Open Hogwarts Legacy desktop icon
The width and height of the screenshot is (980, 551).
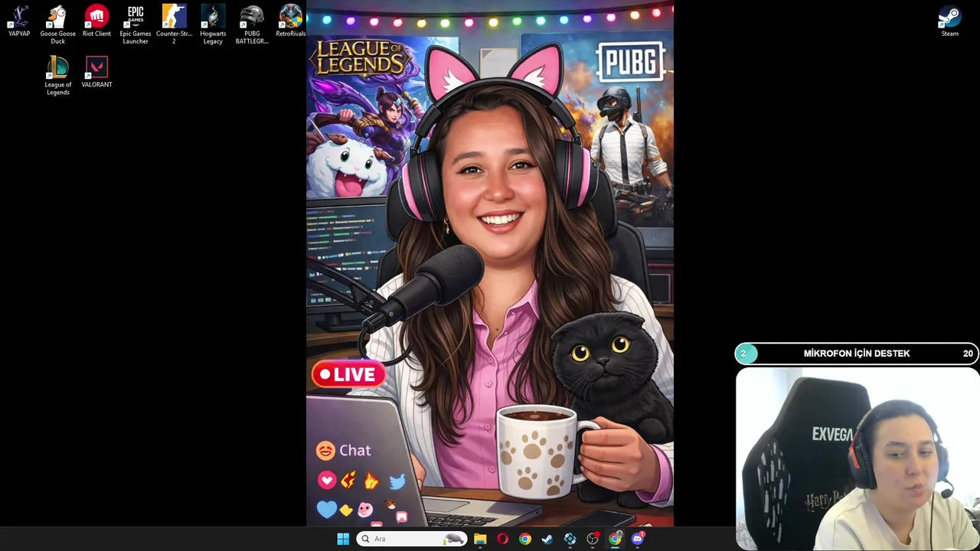(213, 24)
